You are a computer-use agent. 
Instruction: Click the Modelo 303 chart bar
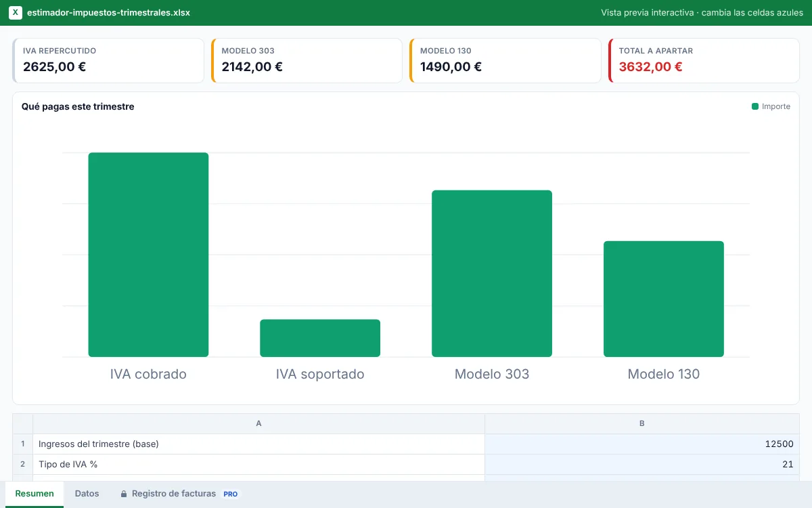(492, 274)
